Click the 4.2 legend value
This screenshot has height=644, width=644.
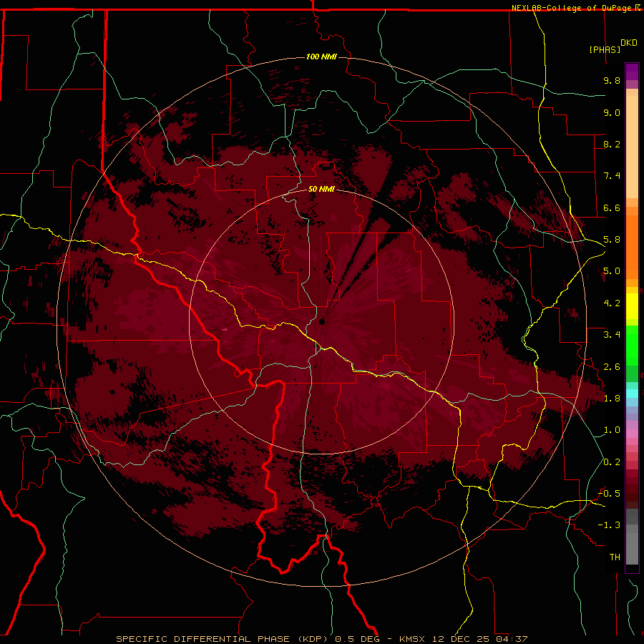[x=612, y=303]
